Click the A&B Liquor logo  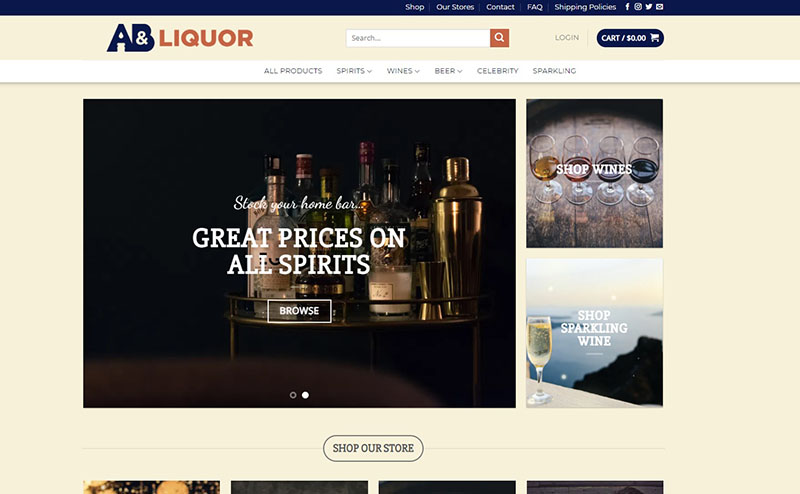click(180, 38)
